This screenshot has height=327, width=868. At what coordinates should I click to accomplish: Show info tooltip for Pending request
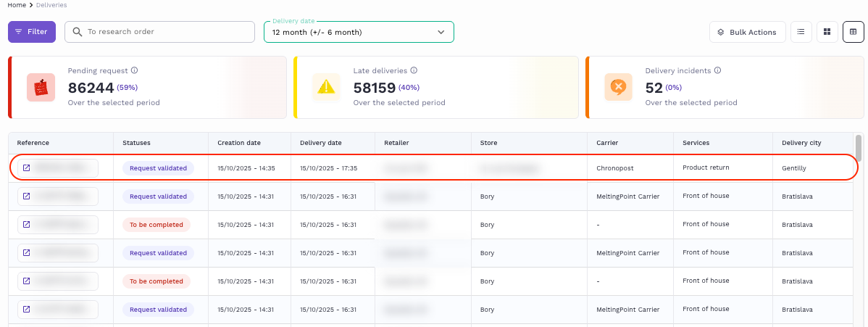(135, 71)
